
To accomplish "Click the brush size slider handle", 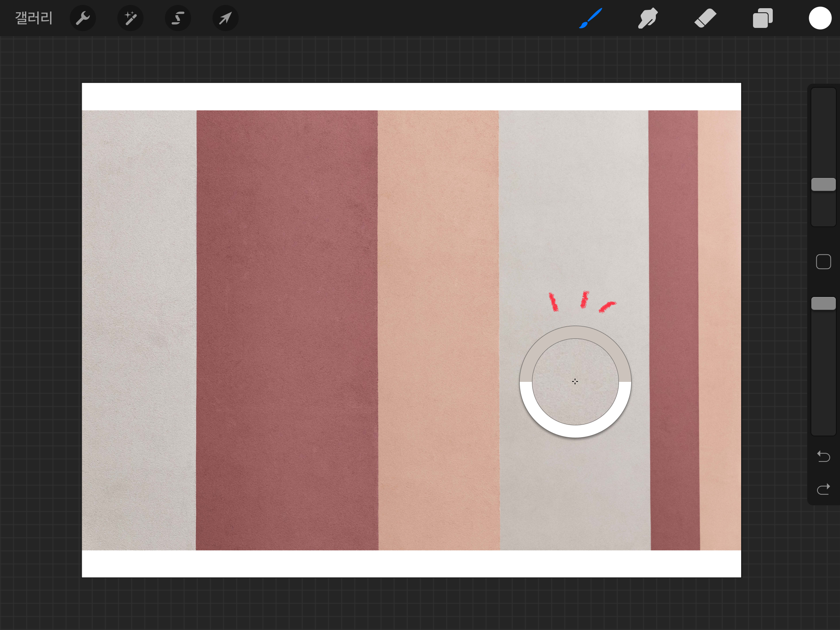I will 823,185.
